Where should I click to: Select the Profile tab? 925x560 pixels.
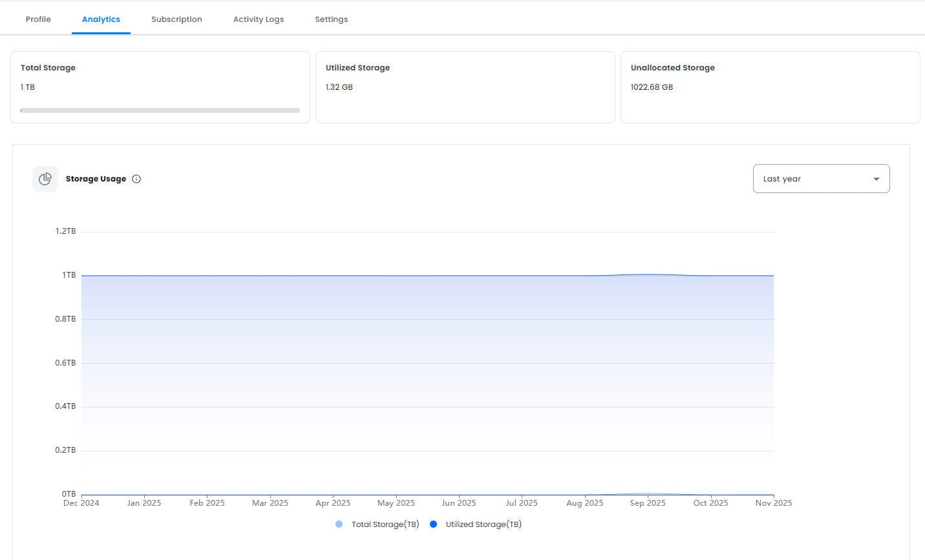tap(38, 19)
